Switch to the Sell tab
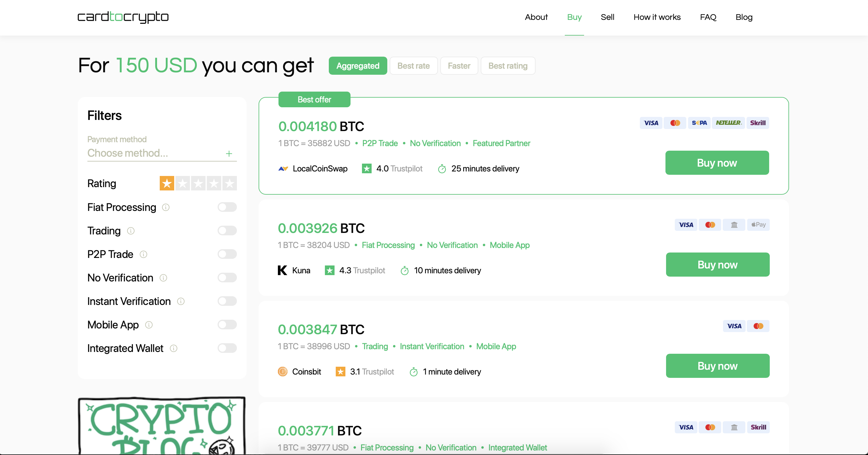 (x=607, y=17)
